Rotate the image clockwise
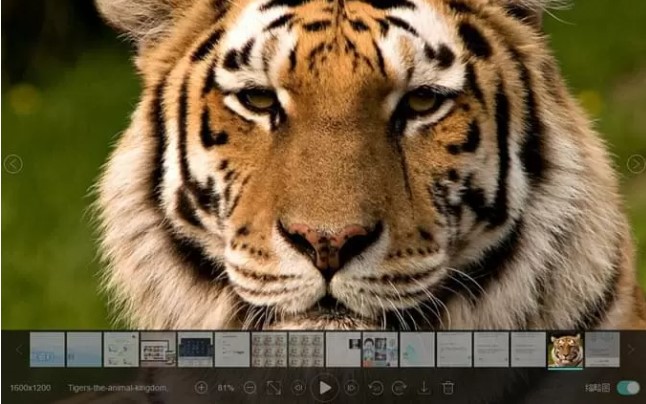Viewport: 646px width, 404px height. (x=399, y=388)
